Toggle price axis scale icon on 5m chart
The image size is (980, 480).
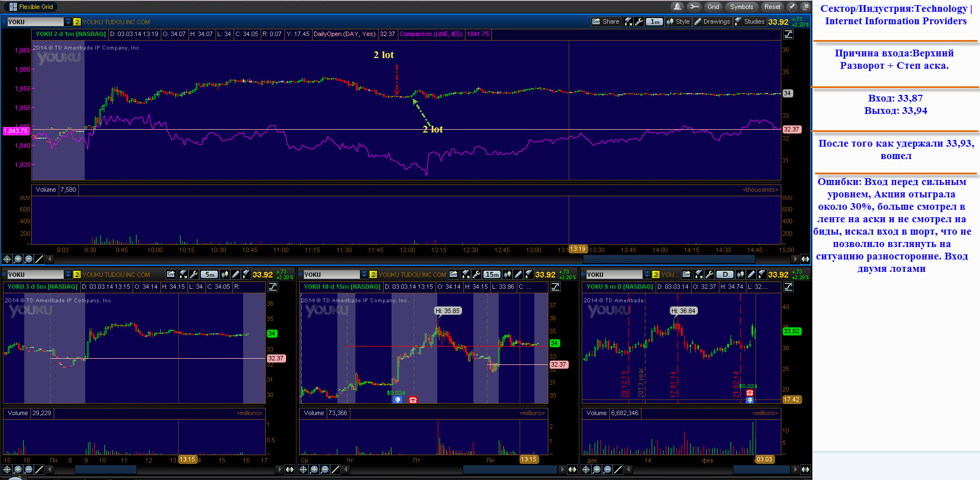coord(273,287)
